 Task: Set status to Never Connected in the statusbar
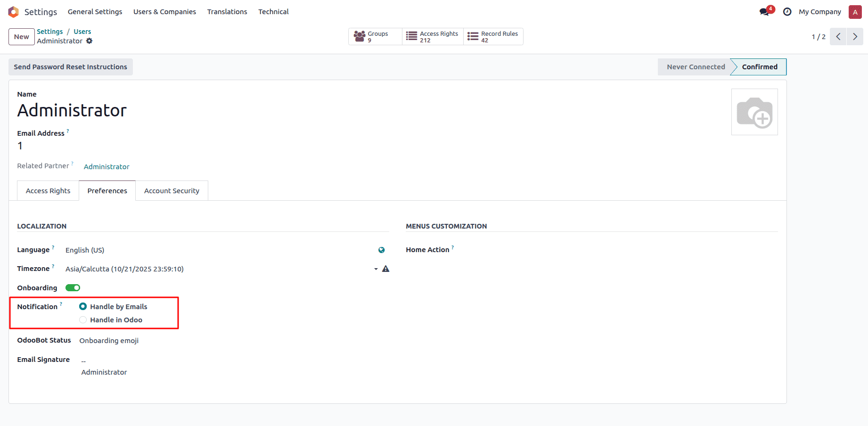point(696,66)
